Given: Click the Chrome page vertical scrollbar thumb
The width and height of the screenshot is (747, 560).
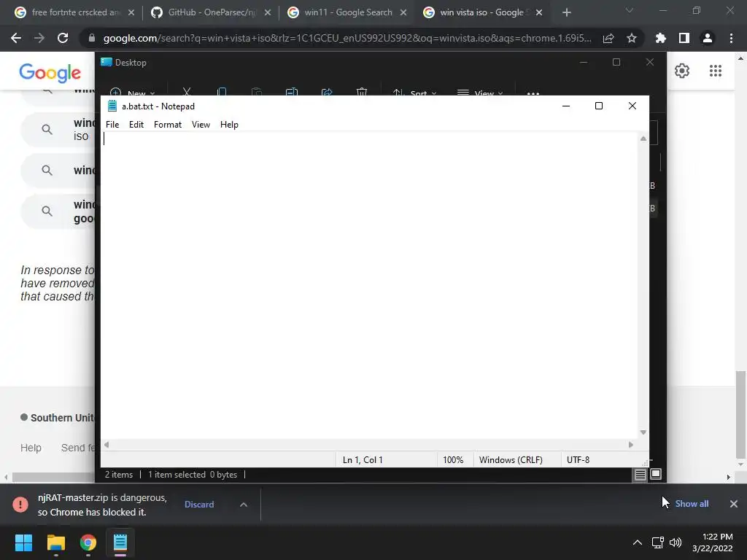Looking at the screenshot, I should click(740, 414).
